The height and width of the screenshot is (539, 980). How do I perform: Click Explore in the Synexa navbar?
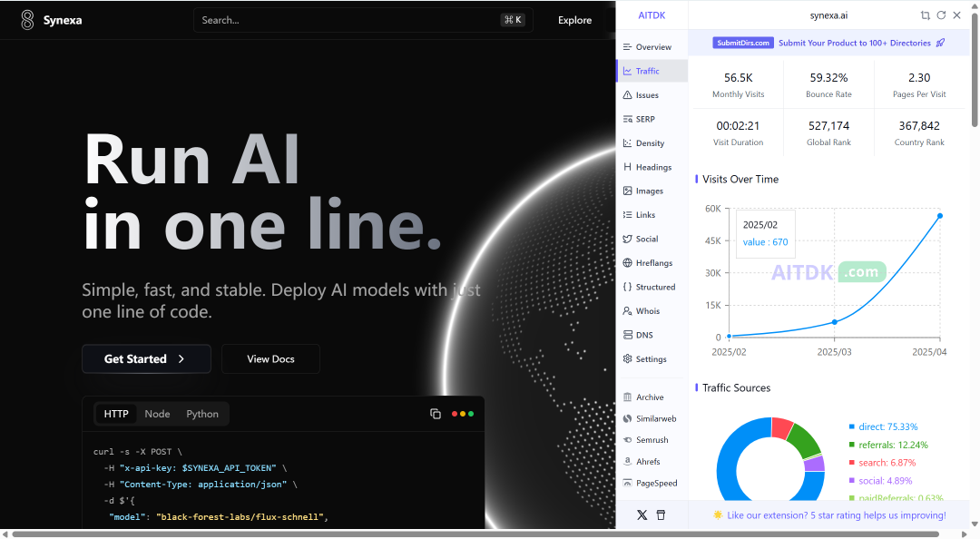[x=575, y=20]
